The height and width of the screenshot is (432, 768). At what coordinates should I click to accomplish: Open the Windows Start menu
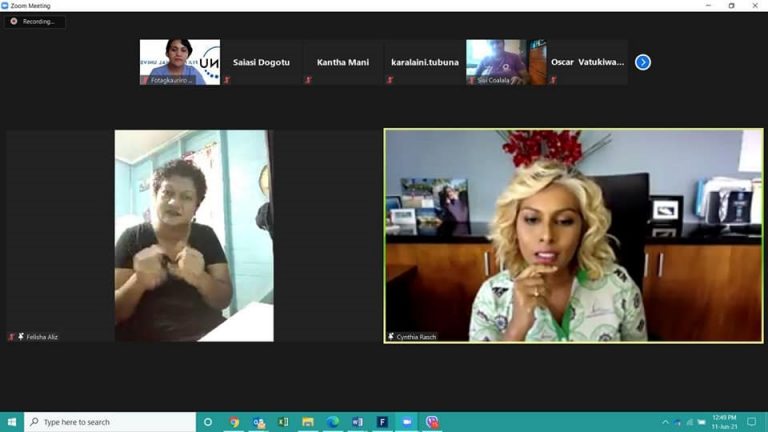(x=12, y=422)
